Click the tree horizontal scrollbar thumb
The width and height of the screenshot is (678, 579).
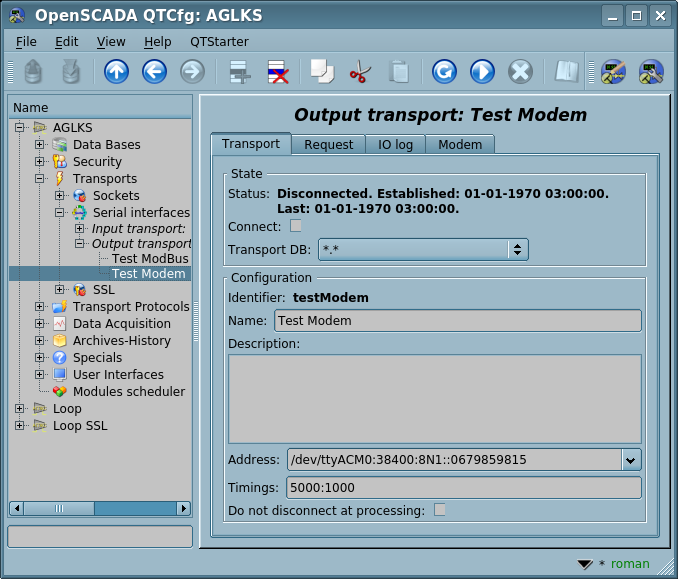59,509
